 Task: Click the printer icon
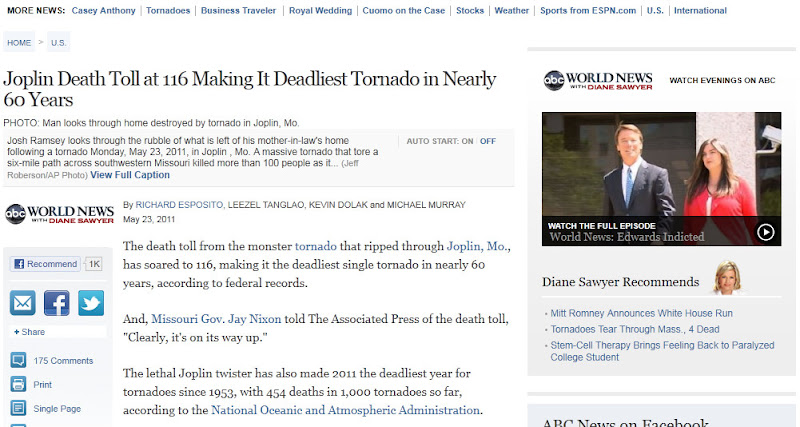(x=18, y=384)
